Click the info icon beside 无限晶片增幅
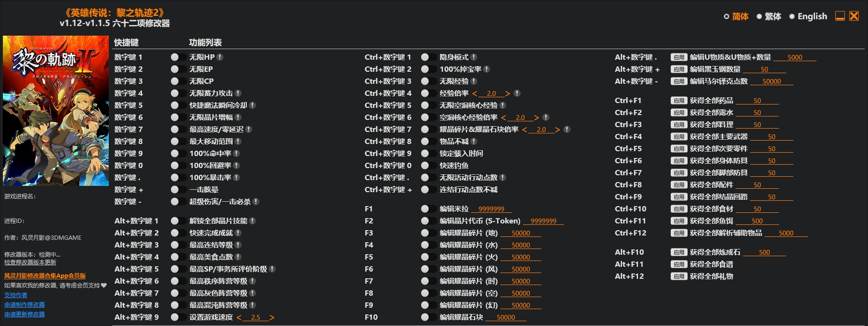This screenshot has height=326, width=868. pyautogui.click(x=238, y=117)
